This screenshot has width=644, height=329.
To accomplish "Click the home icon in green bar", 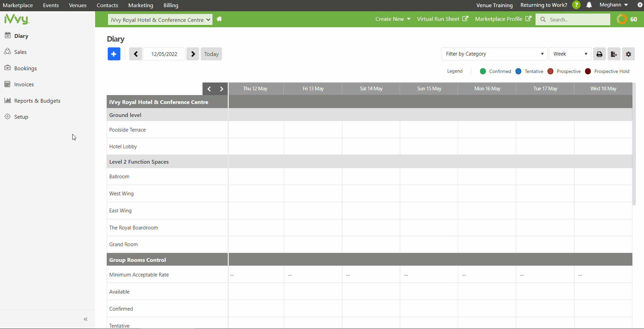I will [219, 19].
